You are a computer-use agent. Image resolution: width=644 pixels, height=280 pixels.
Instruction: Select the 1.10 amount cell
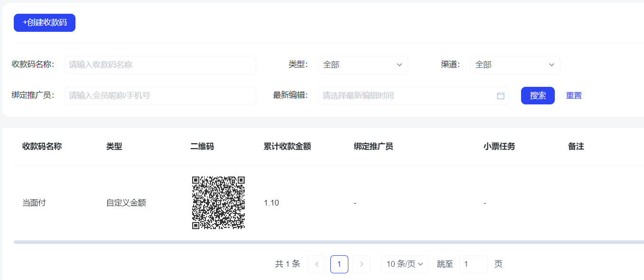pos(271,203)
